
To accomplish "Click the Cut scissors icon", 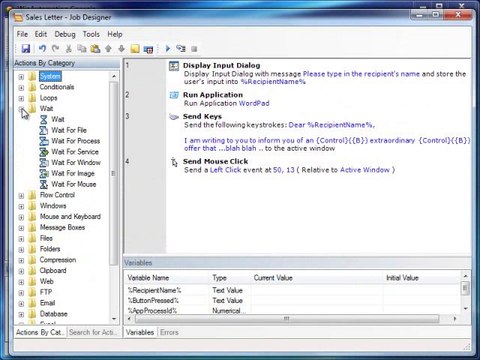I will coord(69,49).
